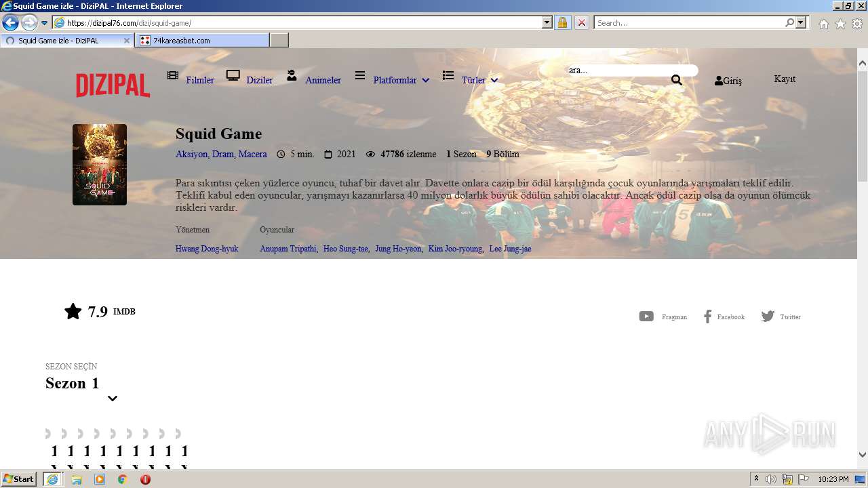Click the IMDB rating star icon
Viewport: 868px width, 488px height.
click(x=73, y=311)
